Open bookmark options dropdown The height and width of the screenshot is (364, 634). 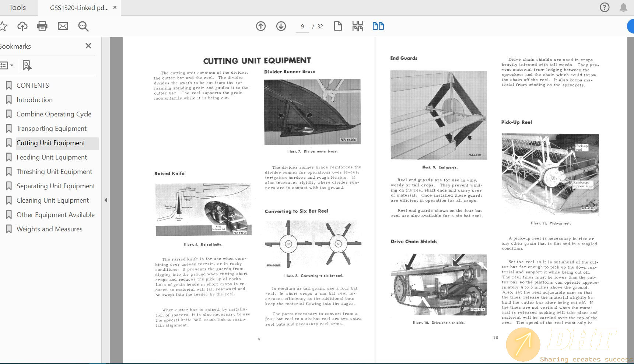[x=7, y=66]
